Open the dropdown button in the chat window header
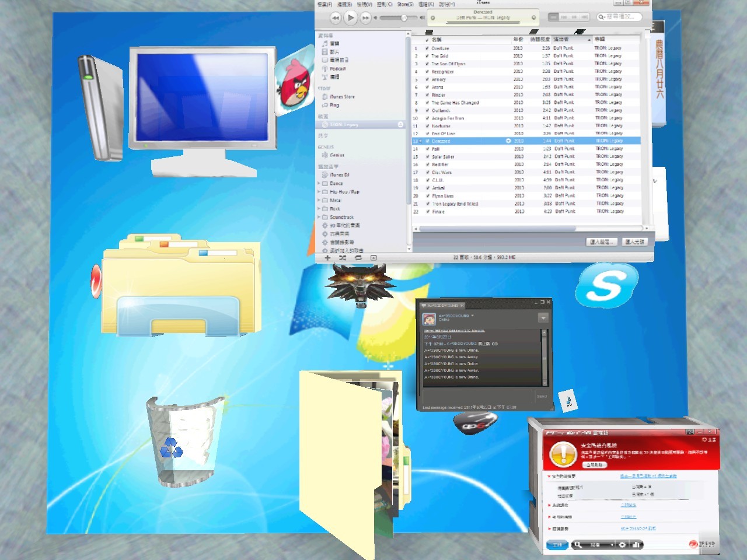This screenshot has height=560, width=747. (x=543, y=318)
